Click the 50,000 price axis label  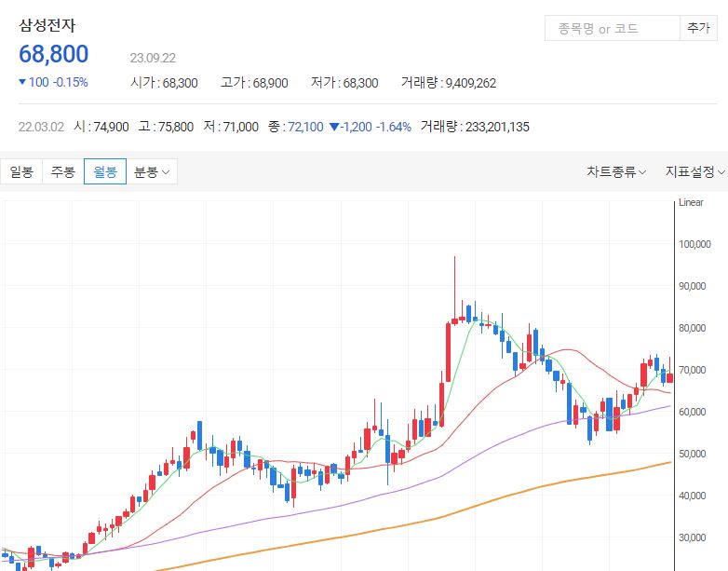click(693, 454)
